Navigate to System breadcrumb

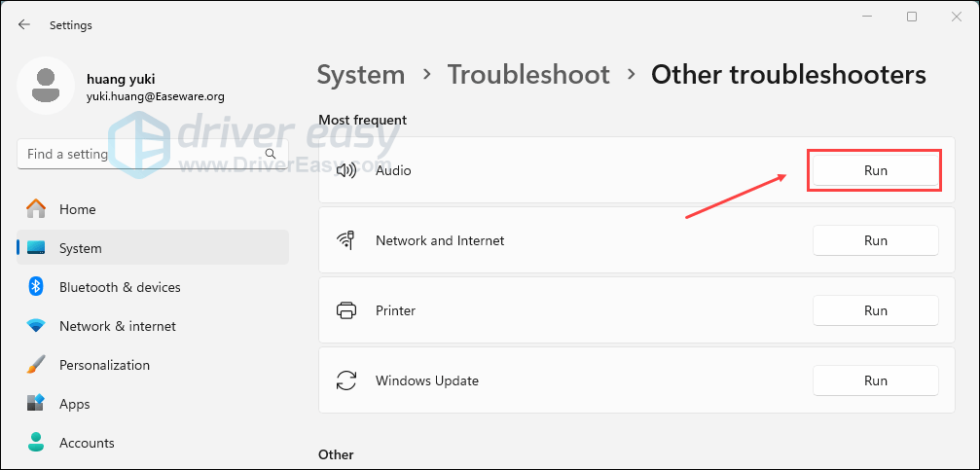pos(361,75)
